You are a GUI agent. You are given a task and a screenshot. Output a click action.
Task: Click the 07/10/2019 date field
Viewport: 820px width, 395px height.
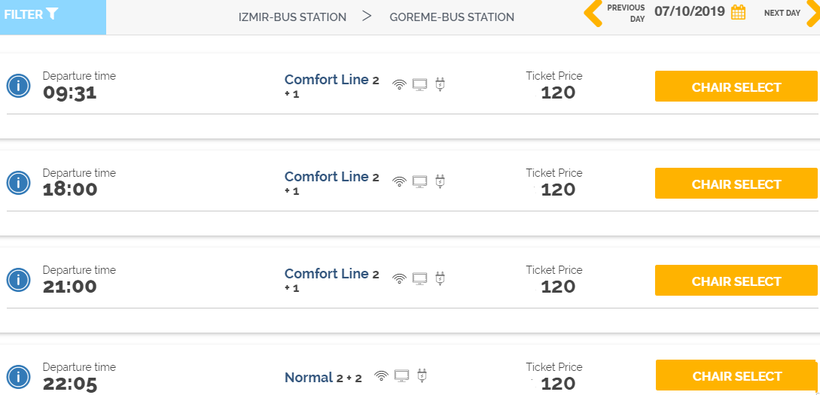[689, 12]
